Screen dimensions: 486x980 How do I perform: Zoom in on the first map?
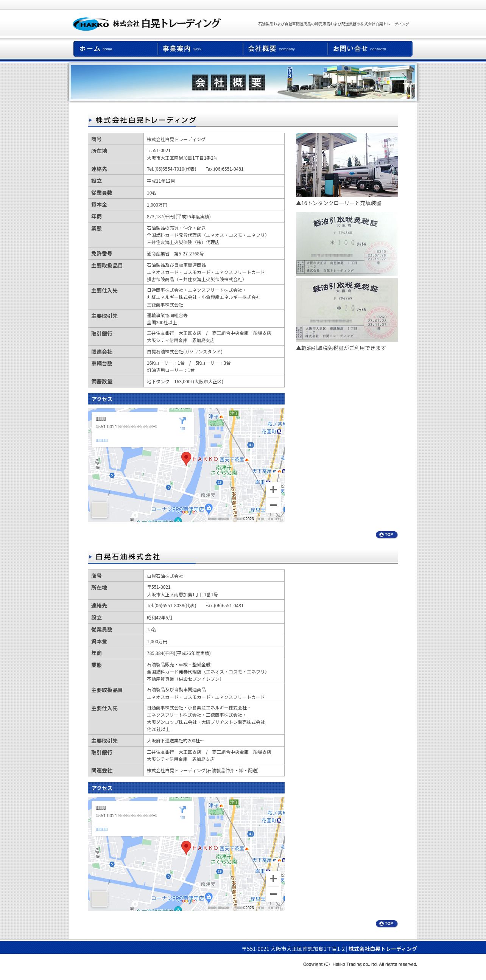(273, 490)
